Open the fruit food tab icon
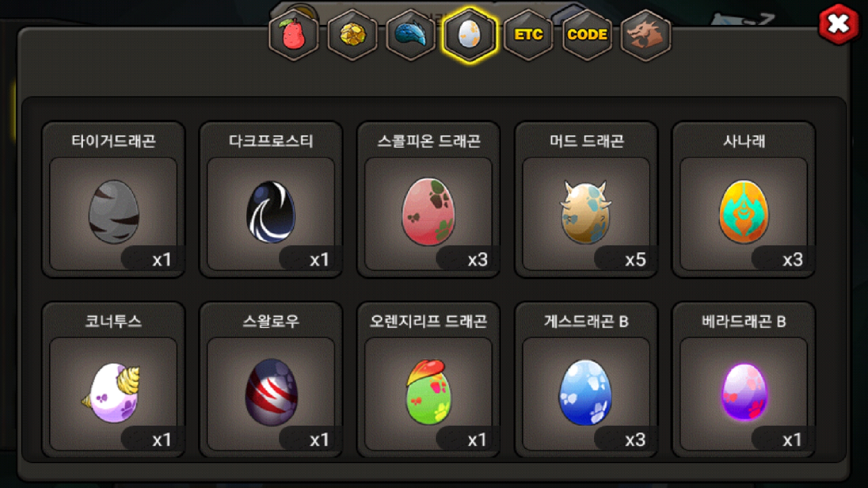The width and height of the screenshot is (868, 488). tap(294, 35)
